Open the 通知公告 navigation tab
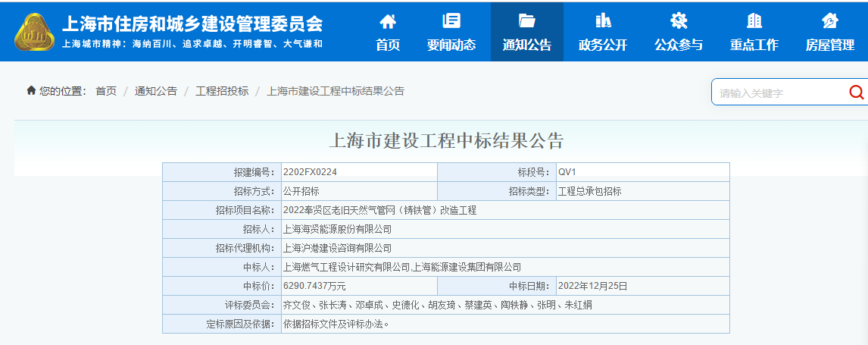Image resolution: width=868 pixels, height=345 pixels. pyautogui.click(x=527, y=32)
